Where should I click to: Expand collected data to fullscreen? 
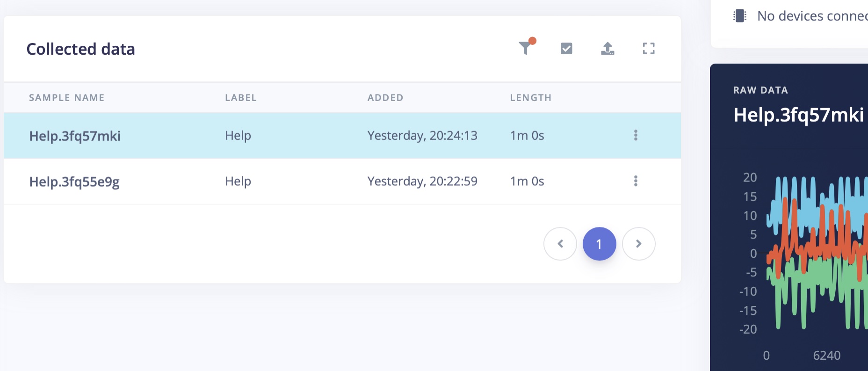click(649, 48)
